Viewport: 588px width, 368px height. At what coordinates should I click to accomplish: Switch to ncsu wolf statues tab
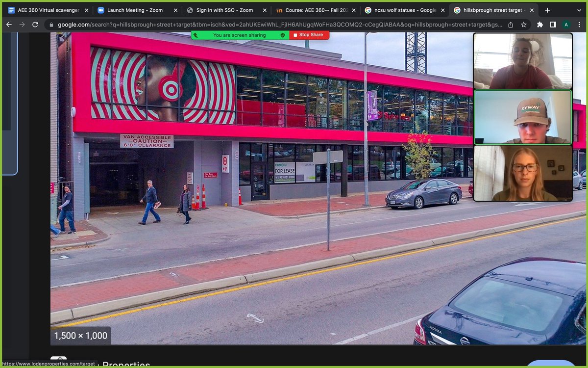[404, 10]
